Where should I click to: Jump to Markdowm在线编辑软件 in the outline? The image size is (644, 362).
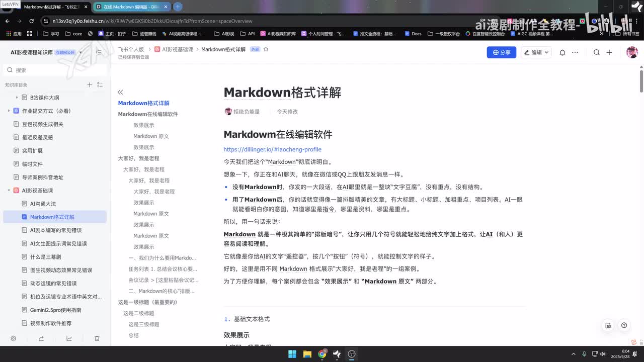point(148,114)
